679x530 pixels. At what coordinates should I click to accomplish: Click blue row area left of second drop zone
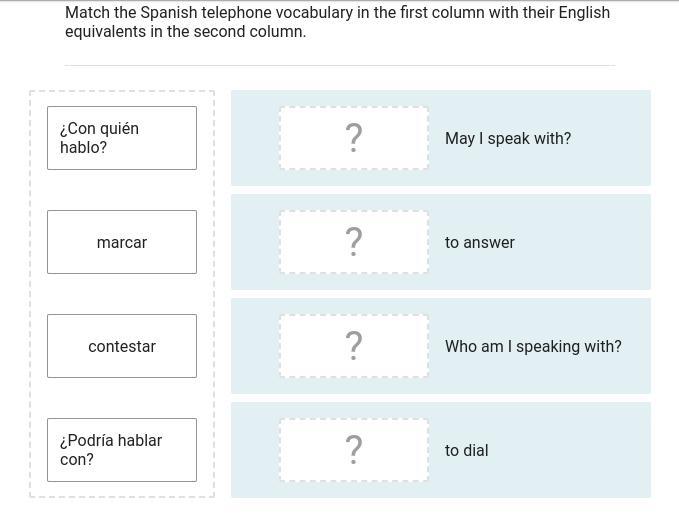tap(255, 242)
